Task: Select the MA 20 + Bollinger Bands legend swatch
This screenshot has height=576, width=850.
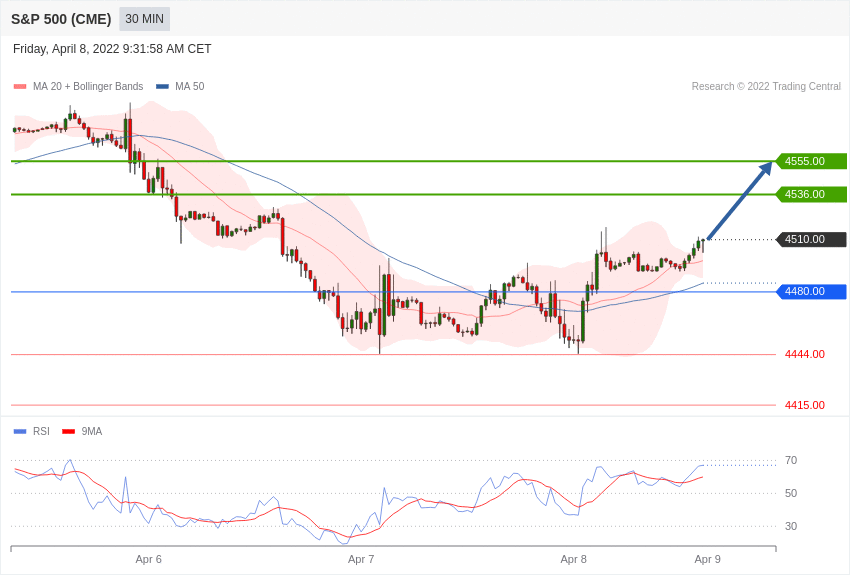Action: point(20,87)
